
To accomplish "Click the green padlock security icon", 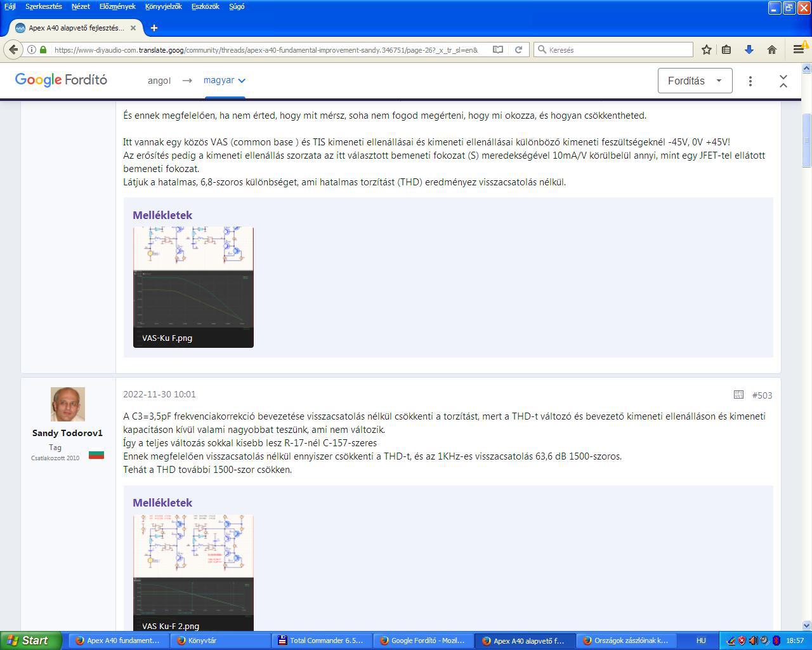I will 43,50.
